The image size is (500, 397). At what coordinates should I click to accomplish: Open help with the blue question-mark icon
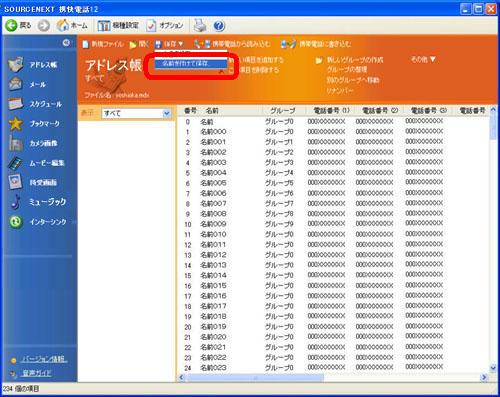(x=219, y=26)
